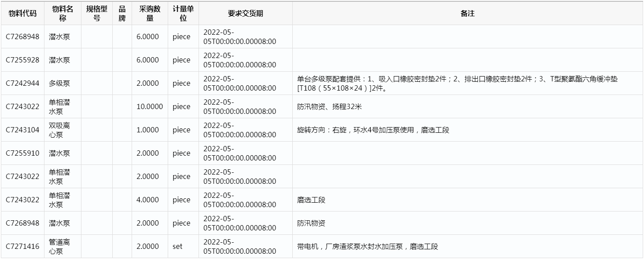Screen dimensions: 644x259
Task: Select material code C7255928
Action: pos(22,60)
